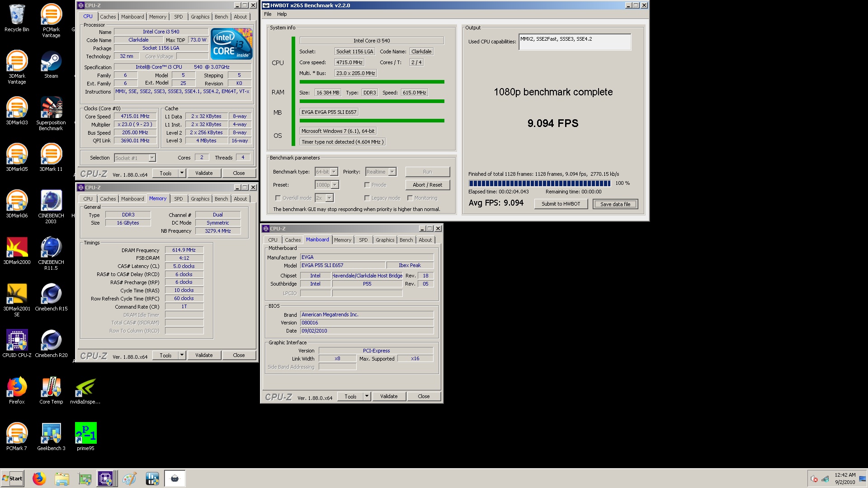Open the Recycle Bin desktop icon

(17, 18)
